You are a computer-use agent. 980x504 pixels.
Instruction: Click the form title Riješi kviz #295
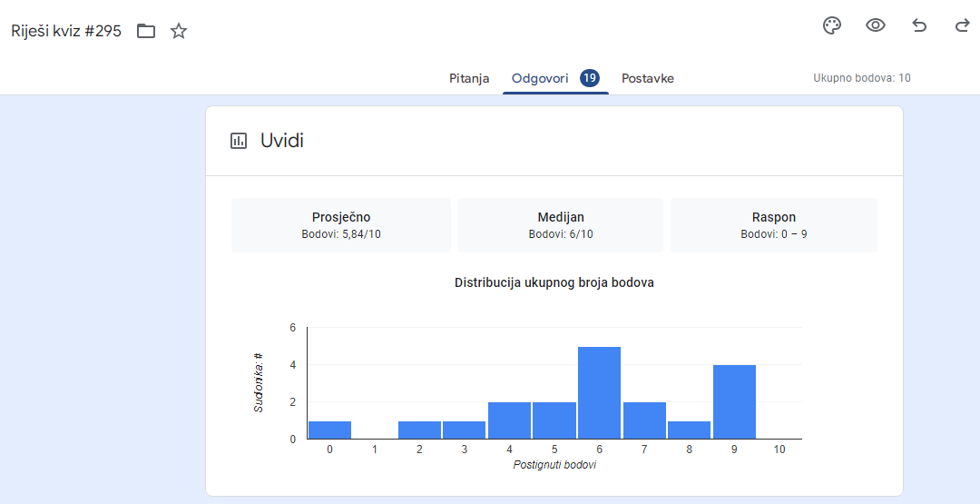point(66,31)
